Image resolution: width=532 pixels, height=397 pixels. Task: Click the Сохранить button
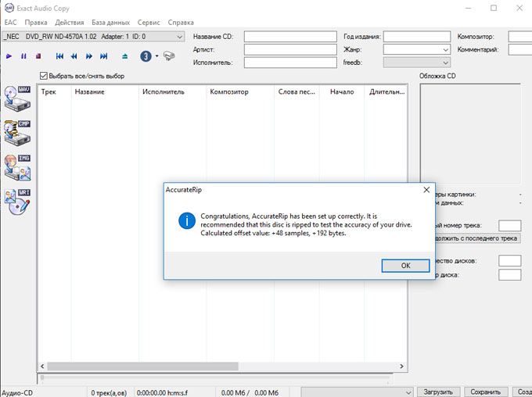(x=485, y=392)
